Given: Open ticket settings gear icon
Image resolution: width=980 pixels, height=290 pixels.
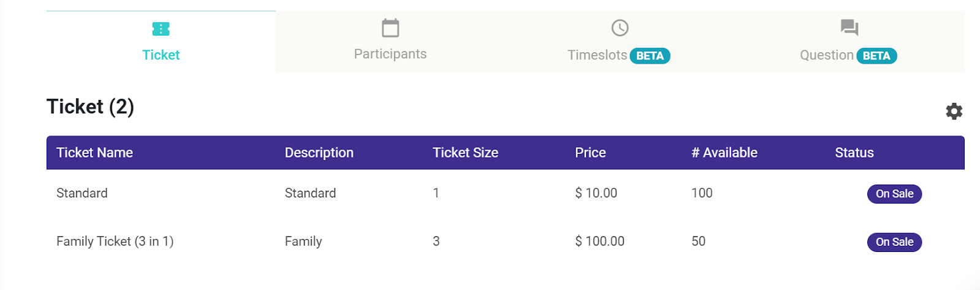Looking at the screenshot, I should pos(954,111).
